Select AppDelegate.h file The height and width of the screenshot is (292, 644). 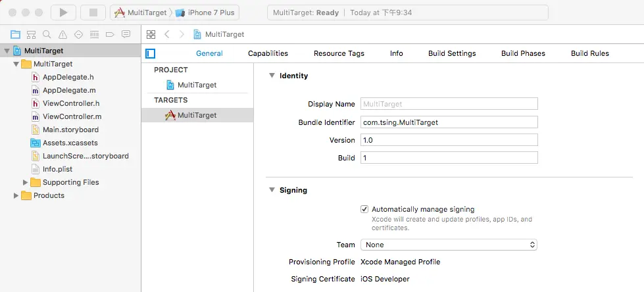pos(68,77)
